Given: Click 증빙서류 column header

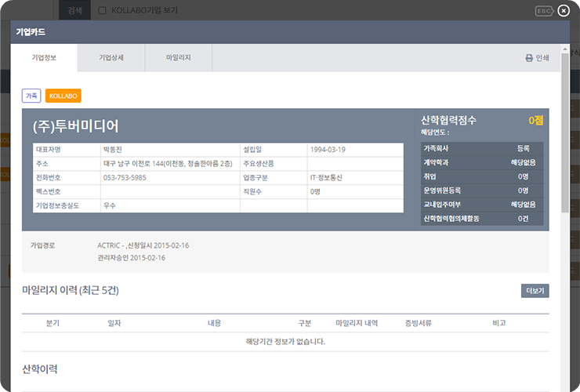Looking at the screenshot, I should pos(418,323).
